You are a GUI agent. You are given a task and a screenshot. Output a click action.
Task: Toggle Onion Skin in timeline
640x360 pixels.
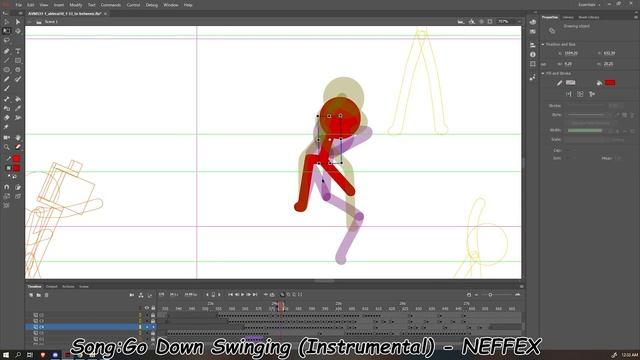pyautogui.click(x=282, y=294)
